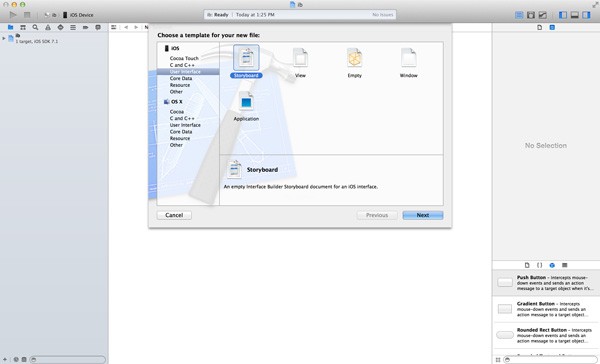Click the Next button
The height and width of the screenshot is (364, 600).
pos(423,215)
